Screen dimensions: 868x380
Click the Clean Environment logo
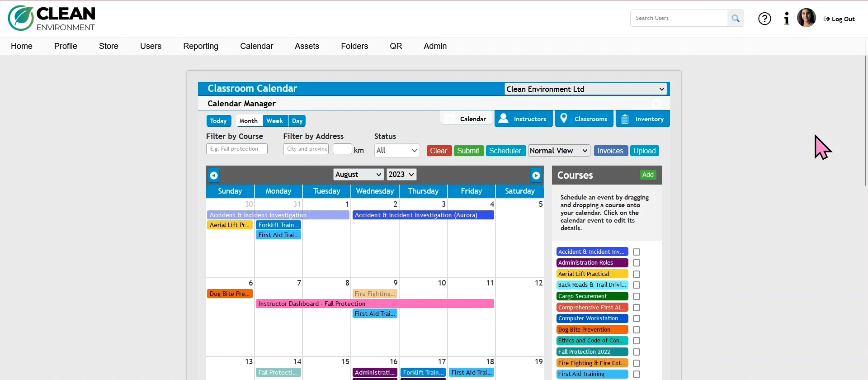click(52, 19)
